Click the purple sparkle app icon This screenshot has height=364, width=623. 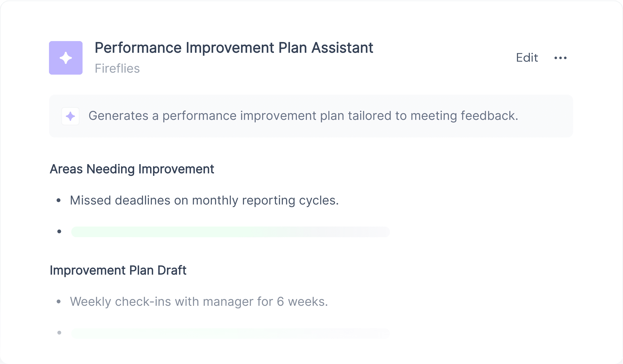tap(66, 58)
